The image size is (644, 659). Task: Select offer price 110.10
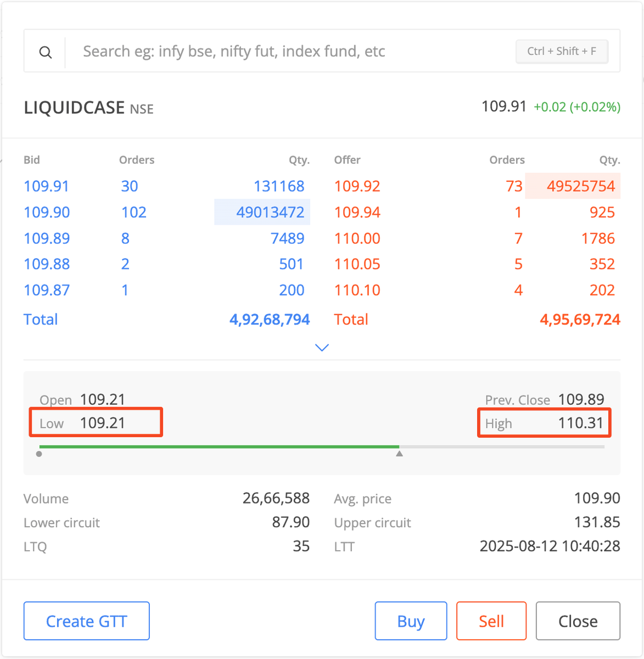(357, 290)
